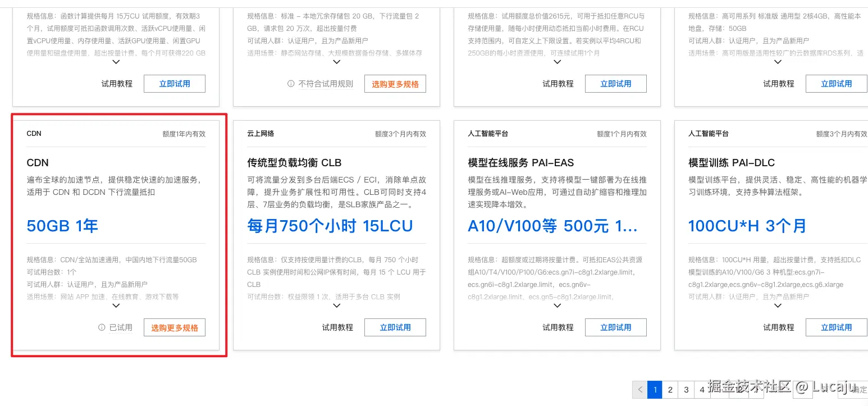This screenshot has height=406, width=868.
Task: Select page 1 in pagination
Action: (x=655, y=389)
